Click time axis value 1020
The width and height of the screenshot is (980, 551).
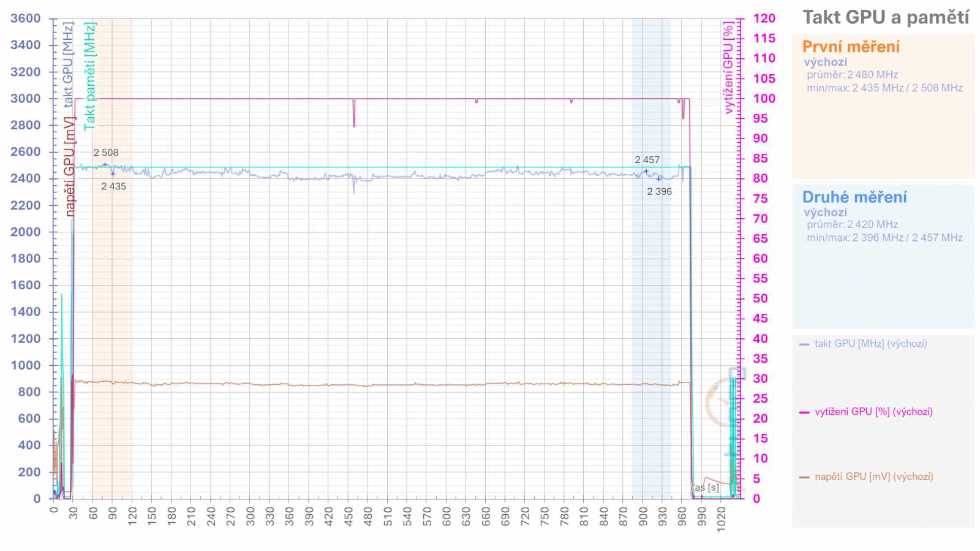pos(722,519)
